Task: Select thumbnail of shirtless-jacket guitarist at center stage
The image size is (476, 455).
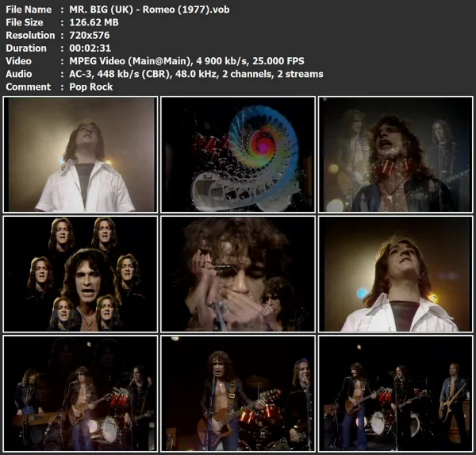Action: 238,393
